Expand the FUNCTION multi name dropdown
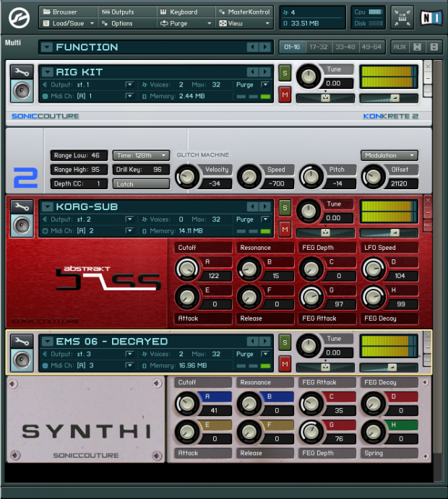The height and width of the screenshot is (499, 448). pos(47,48)
